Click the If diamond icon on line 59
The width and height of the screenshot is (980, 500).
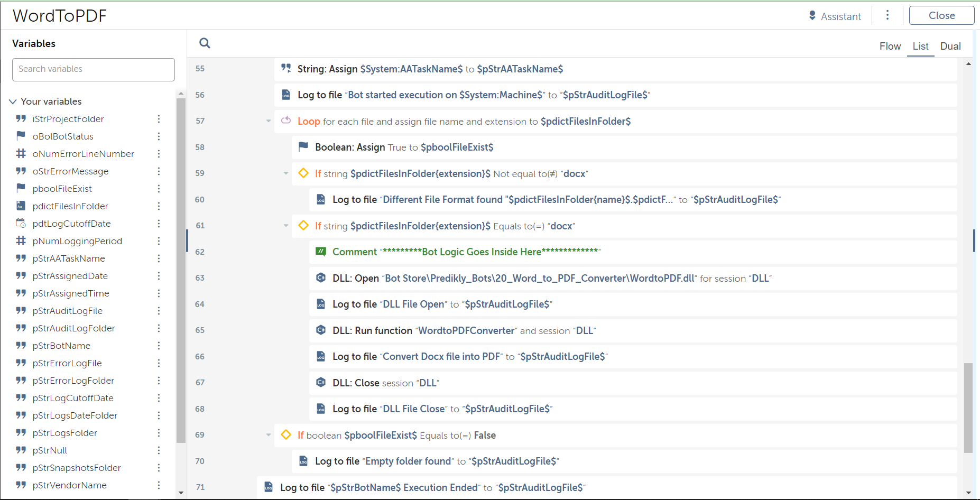pos(303,173)
